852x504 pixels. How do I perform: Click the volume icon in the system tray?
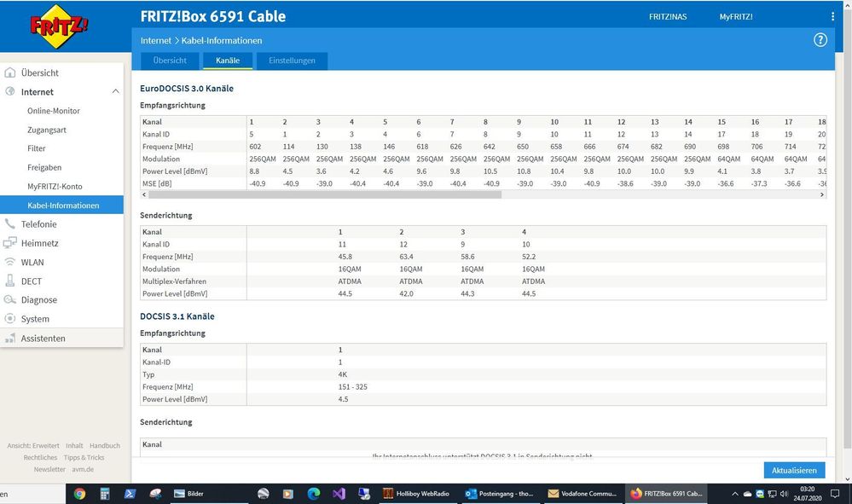coord(784,495)
